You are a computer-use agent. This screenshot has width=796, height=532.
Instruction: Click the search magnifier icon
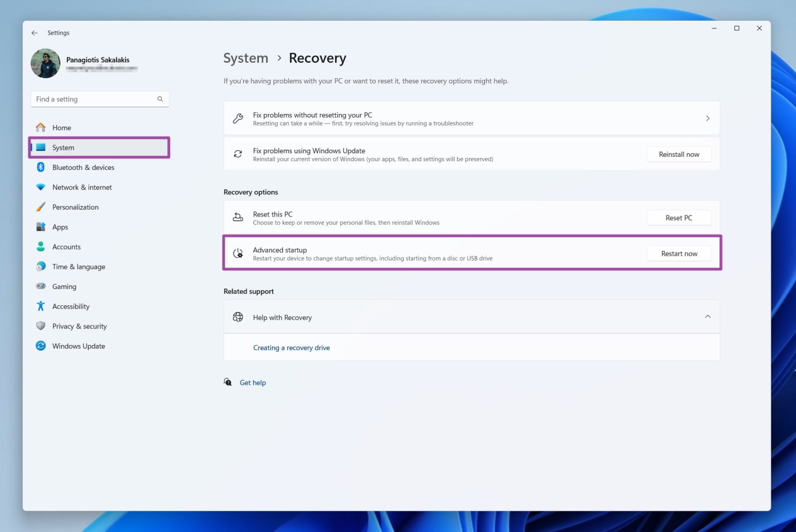click(x=160, y=99)
